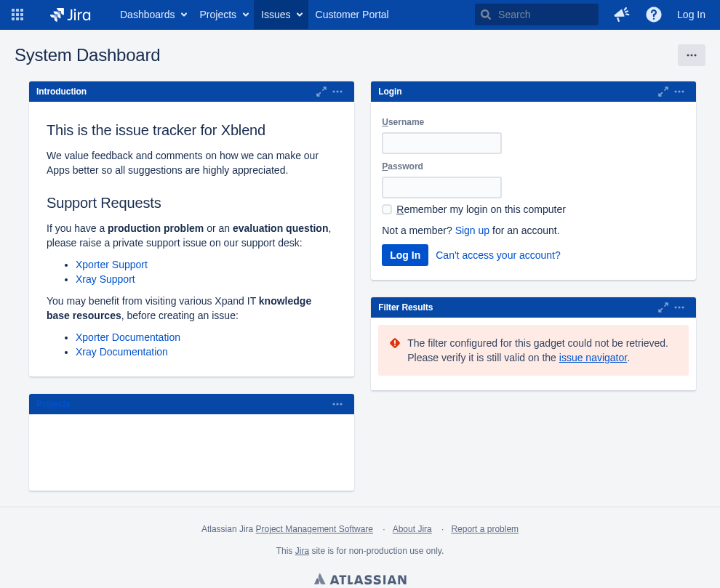Screen dimensions: 720x588
Task: Click the Introduction gadget title
Action: 61,92
